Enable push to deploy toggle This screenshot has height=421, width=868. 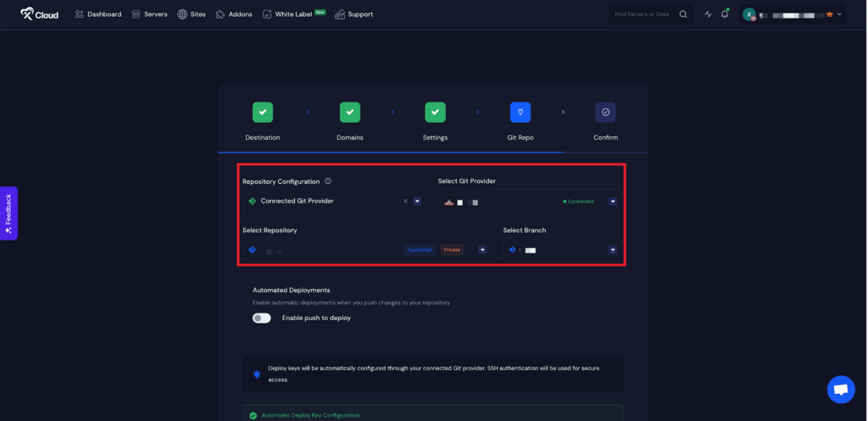(x=262, y=318)
